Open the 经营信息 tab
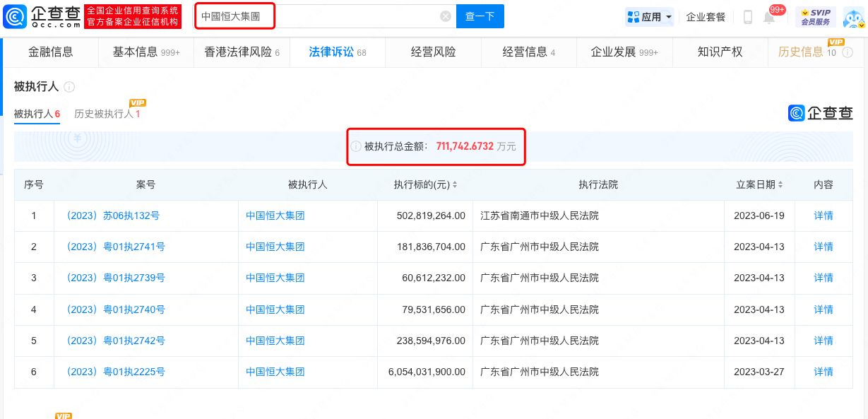Screen dimensions: 868x419 pyautogui.click(x=529, y=52)
